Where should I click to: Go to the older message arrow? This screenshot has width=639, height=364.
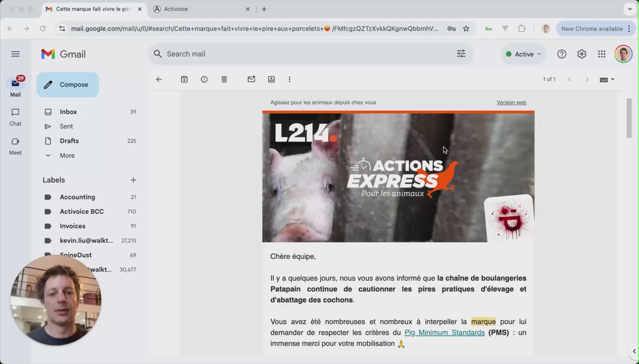587,79
